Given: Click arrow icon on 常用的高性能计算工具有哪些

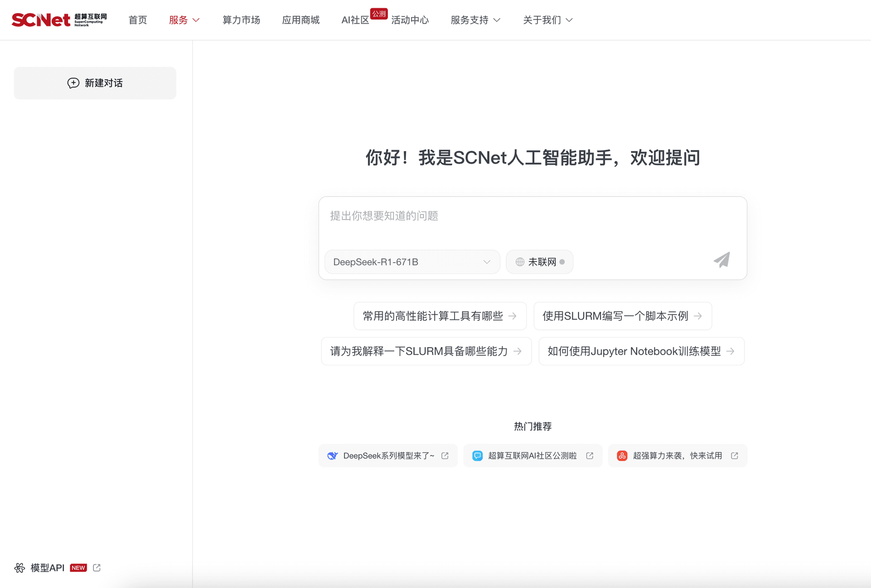Looking at the screenshot, I should coord(513,316).
